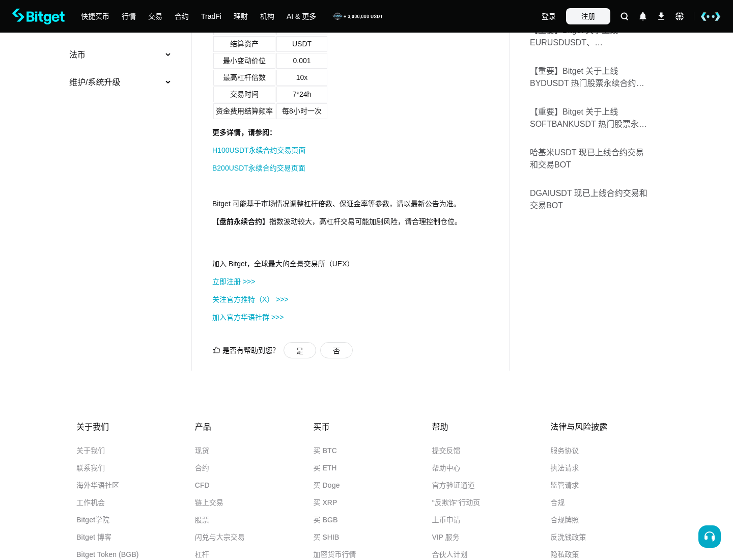Viewport: 733px width, 560px height.
Task: Click the 工作机会 footer link
Action: pyautogui.click(x=91, y=502)
